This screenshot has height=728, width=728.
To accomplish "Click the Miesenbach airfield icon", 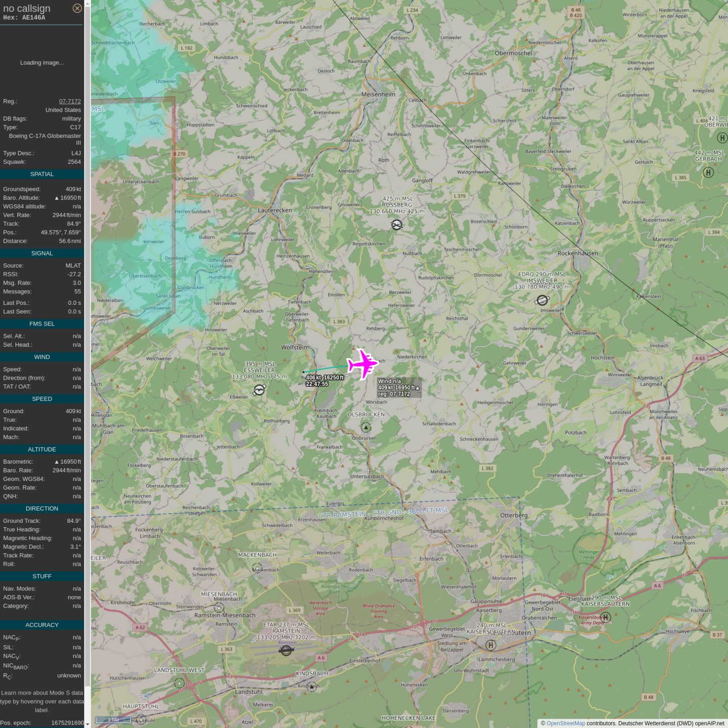I will click(219, 608).
